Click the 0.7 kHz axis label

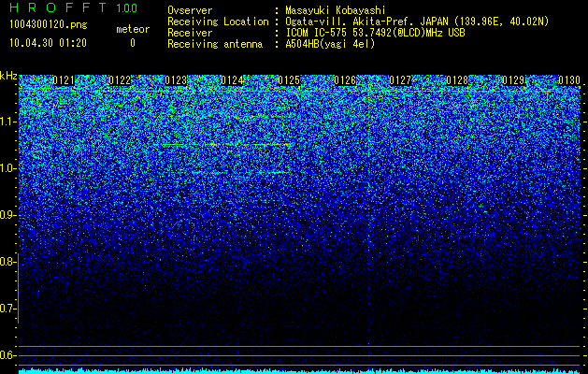pyautogui.click(x=7, y=309)
